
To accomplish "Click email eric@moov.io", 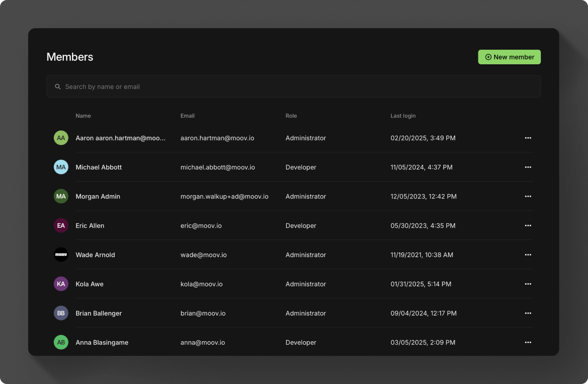I will [x=201, y=225].
